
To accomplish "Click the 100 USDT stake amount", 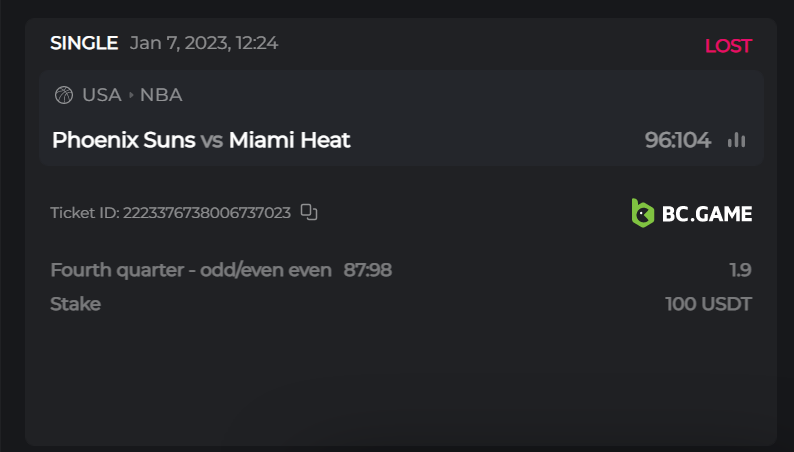I will (708, 304).
